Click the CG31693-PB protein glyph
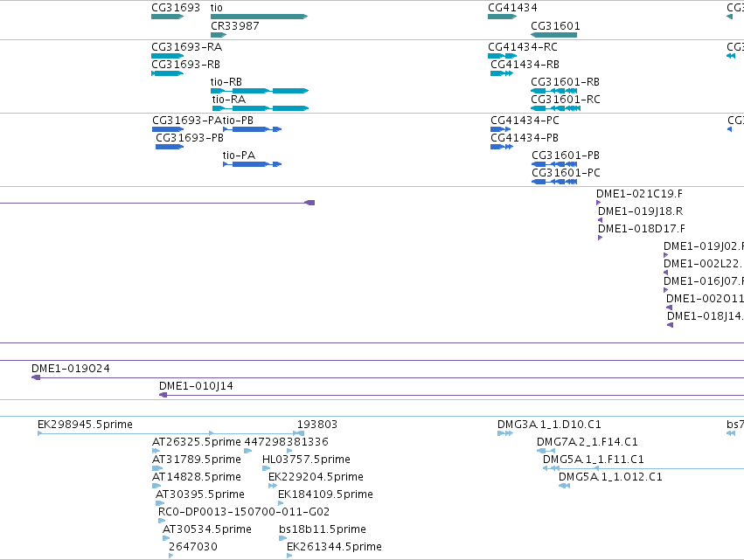Image resolution: width=744 pixels, height=560 pixels. click(170, 147)
